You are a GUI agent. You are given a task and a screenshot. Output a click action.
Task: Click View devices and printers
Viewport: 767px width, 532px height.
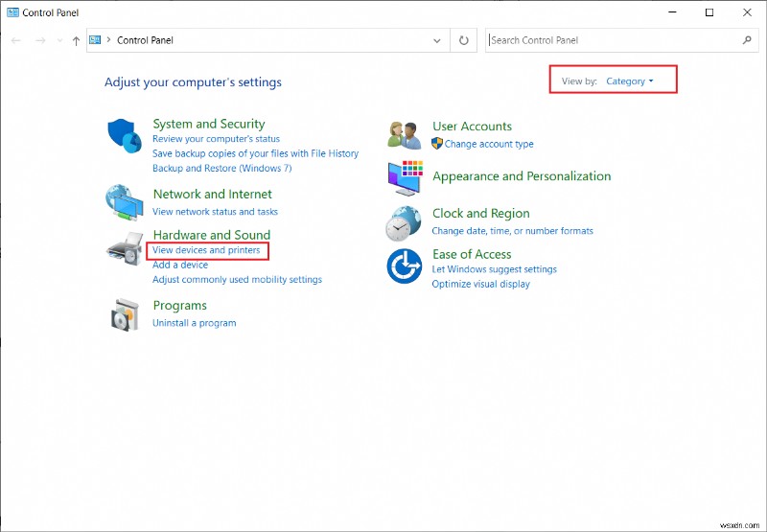pyautogui.click(x=206, y=250)
